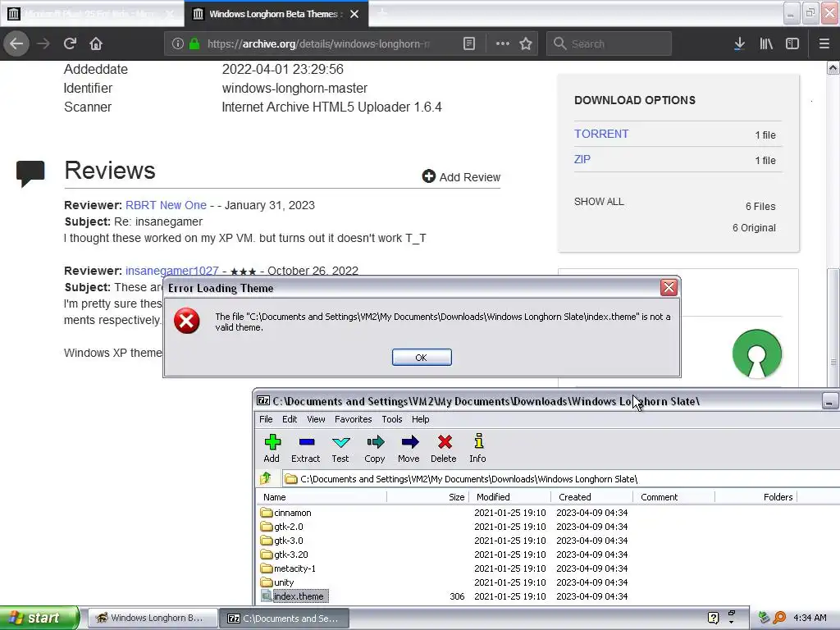Open the 7-Zip Edit menu

click(290, 419)
